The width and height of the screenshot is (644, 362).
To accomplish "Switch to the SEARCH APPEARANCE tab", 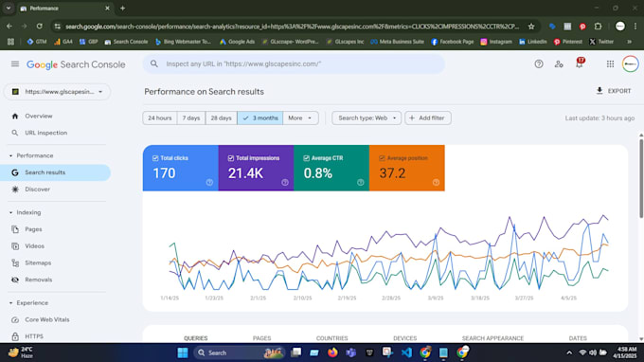I will point(492,338).
